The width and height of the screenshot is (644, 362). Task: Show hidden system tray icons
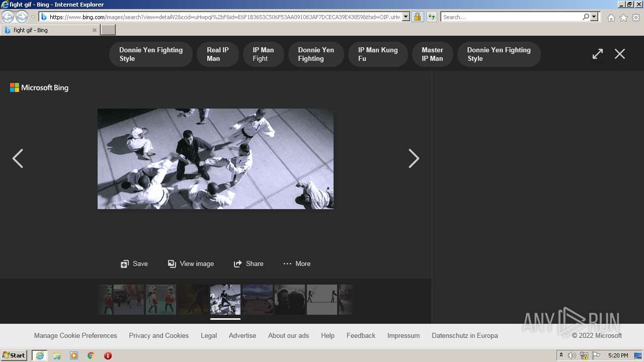[561, 355]
